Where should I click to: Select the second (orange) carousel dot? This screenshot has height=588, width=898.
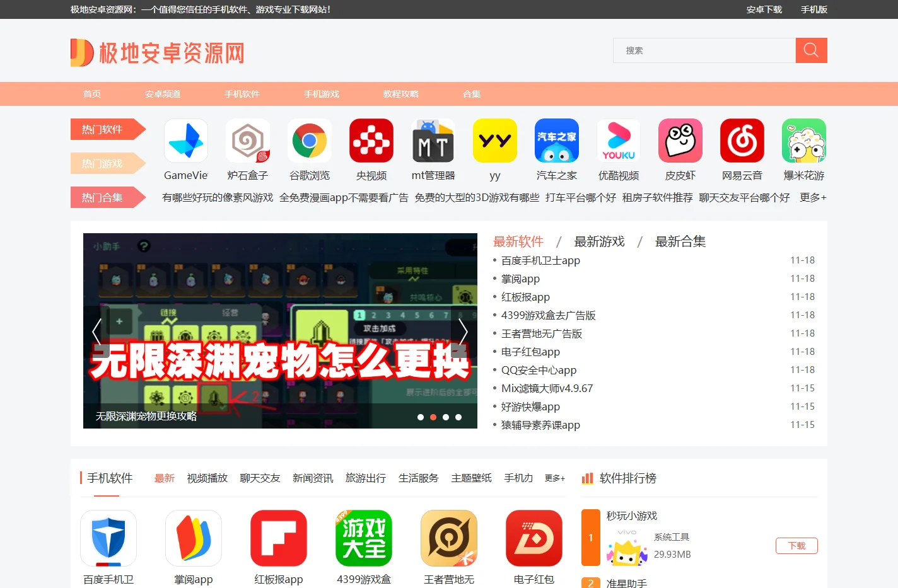click(x=433, y=417)
